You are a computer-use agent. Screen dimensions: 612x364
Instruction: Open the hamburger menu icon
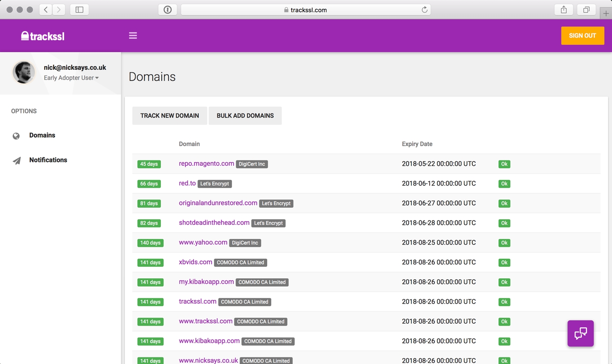tap(133, 36)
